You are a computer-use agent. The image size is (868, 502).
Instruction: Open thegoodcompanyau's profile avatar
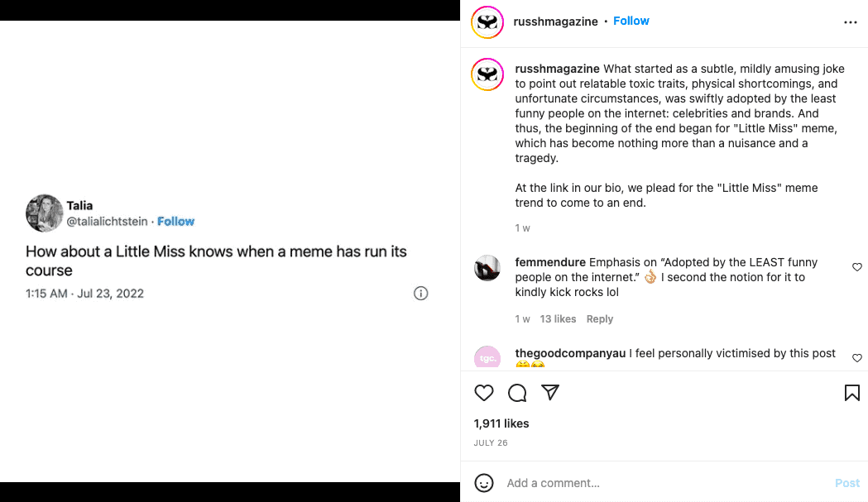point(487,358)
